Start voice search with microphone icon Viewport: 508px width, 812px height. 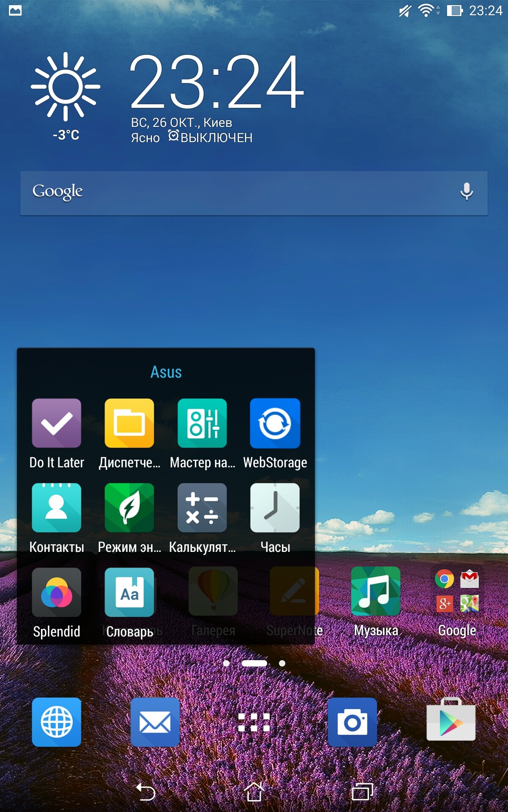(467, 192)
